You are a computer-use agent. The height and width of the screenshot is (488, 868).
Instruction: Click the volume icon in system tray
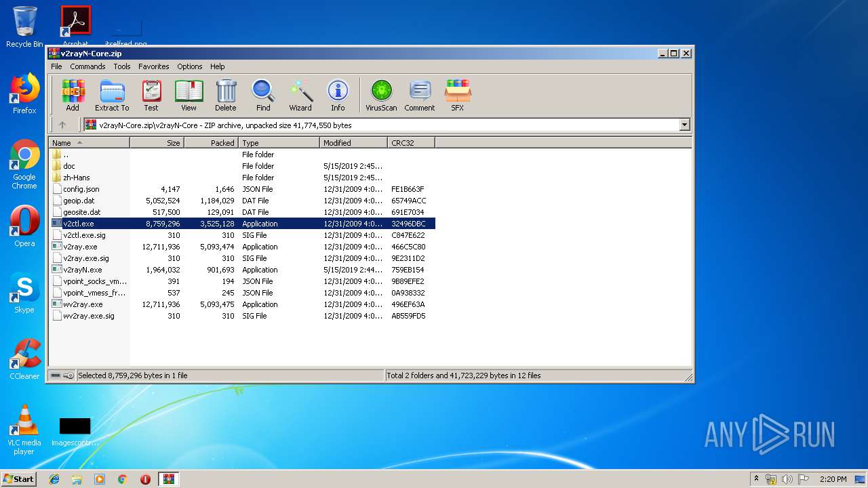(x=787, y=479)
